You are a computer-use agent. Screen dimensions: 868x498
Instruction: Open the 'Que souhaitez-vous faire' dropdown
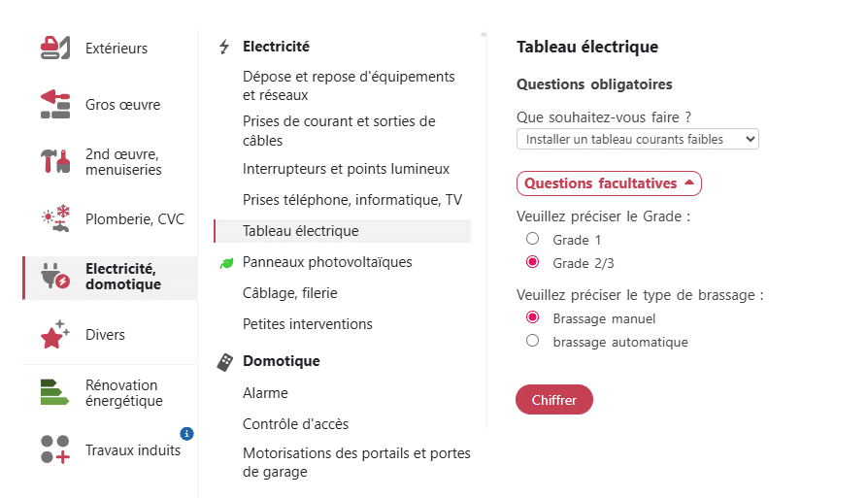[x=637, y=140]
